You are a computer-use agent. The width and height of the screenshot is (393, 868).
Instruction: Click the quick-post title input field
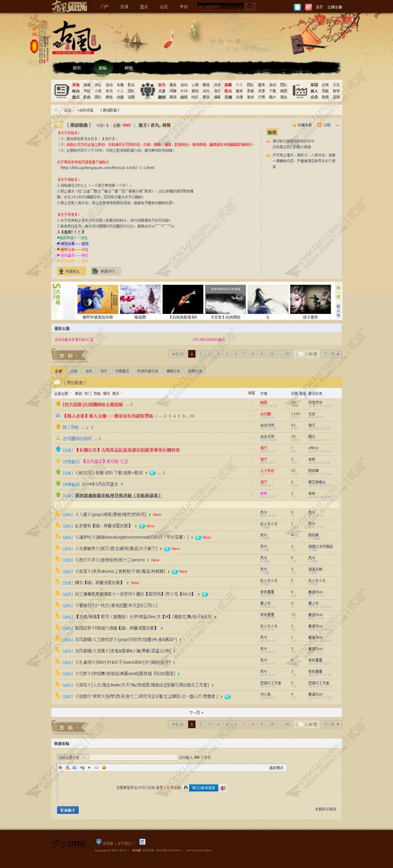[x=133, y=757]
